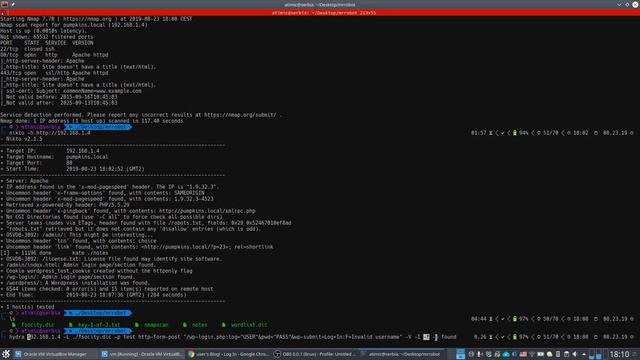The height and width of the screenshot is (360, 640).
Task: Click on 'key-1-of-3.txt' in ls output
Action: pos(99,325)
